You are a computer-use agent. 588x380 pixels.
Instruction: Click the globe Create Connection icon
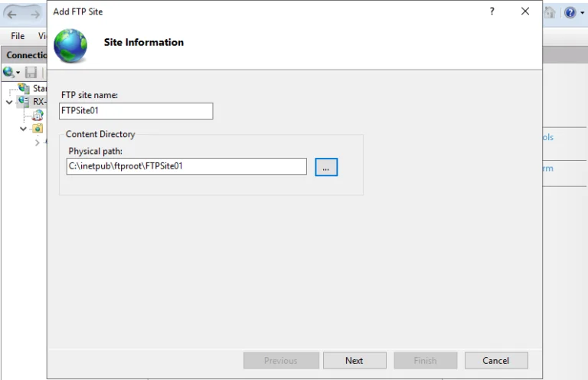click(x=8, y=72)
